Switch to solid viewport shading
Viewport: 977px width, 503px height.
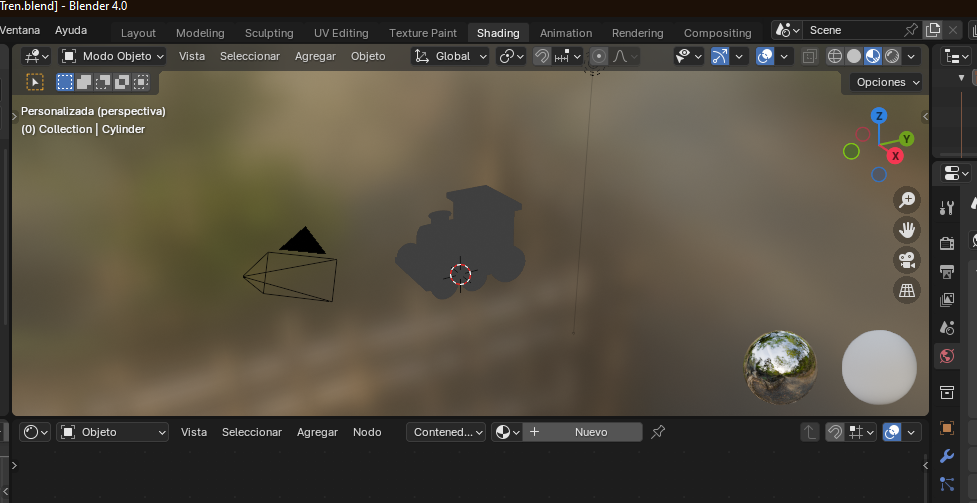coord(854,56)
